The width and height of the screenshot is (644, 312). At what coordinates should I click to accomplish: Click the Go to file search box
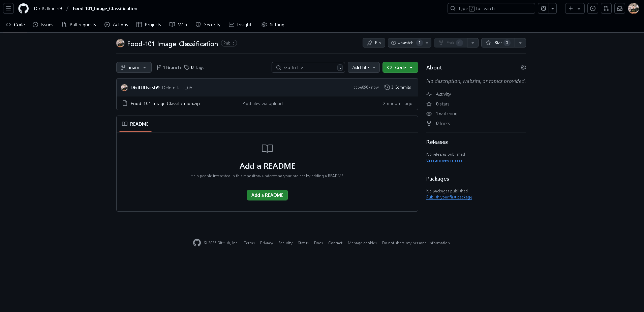coord(308,67)
